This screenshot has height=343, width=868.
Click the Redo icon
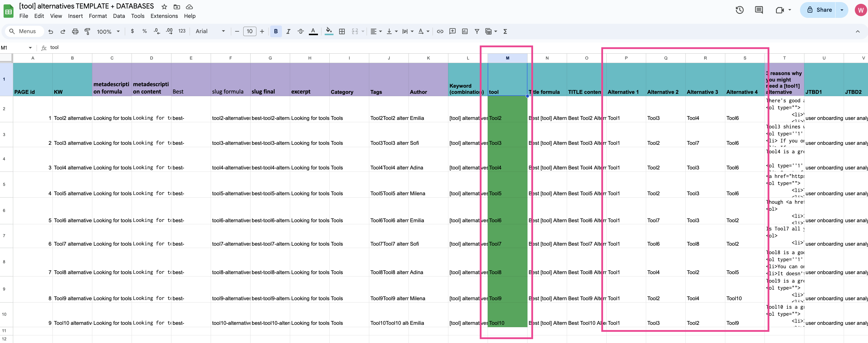63,31
